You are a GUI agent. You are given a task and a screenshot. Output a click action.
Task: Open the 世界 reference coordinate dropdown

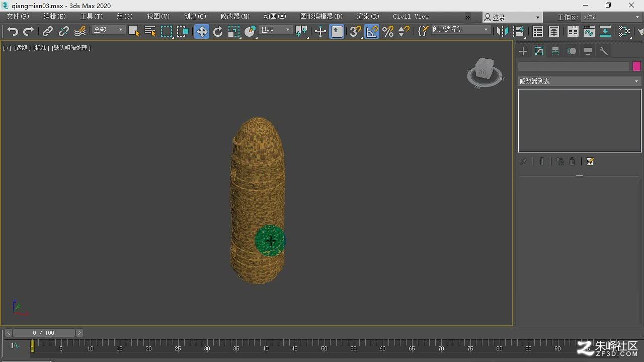pyautogui.click(x=275, y=30)
